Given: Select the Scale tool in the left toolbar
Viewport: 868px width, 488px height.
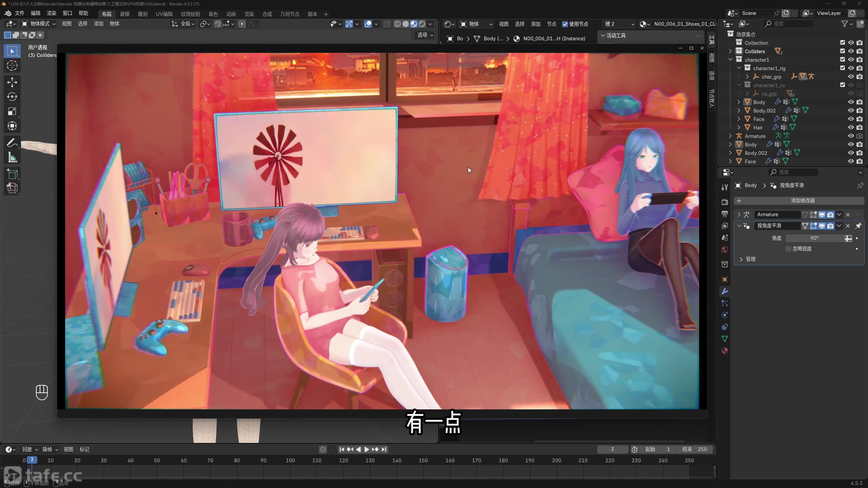Looking at the screenshot, I should pos(12,111).
